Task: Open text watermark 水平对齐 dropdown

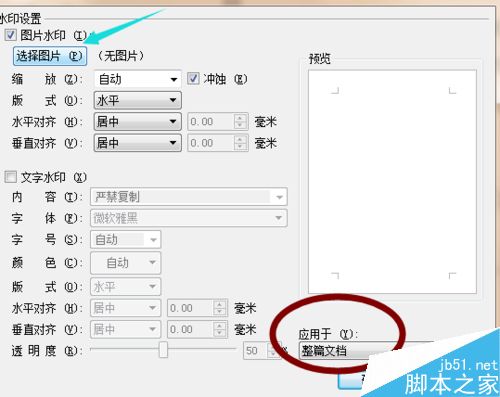Action: click(126, 308)
